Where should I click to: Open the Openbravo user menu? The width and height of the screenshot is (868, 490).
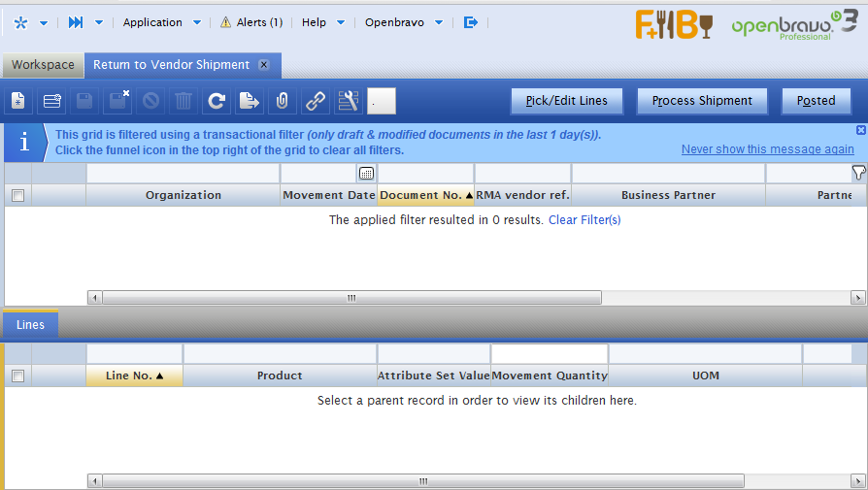394,22
